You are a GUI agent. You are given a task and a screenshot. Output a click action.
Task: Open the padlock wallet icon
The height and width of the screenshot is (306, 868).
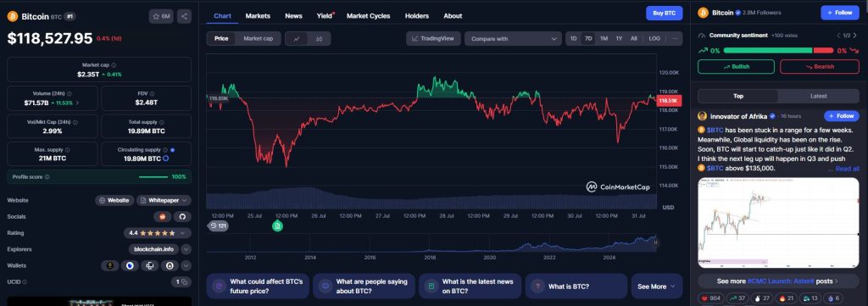pos(170,266)
